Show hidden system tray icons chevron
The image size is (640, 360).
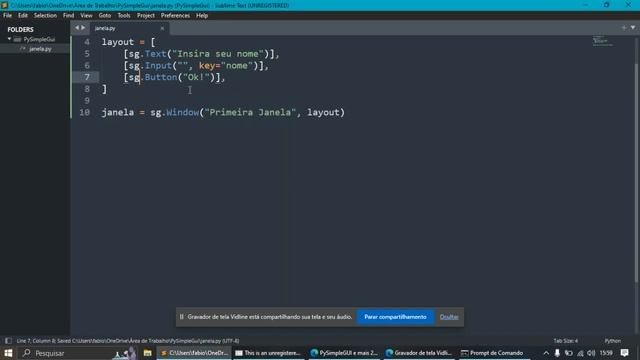click(546, 353)
